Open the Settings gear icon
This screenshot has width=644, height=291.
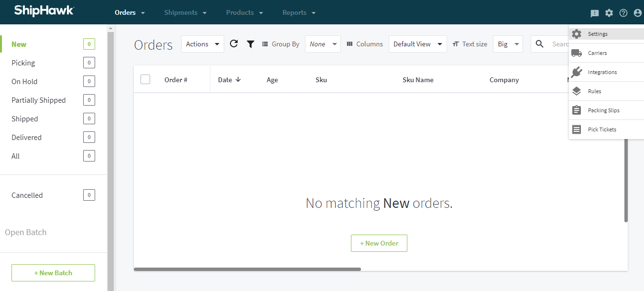point(609,13)
